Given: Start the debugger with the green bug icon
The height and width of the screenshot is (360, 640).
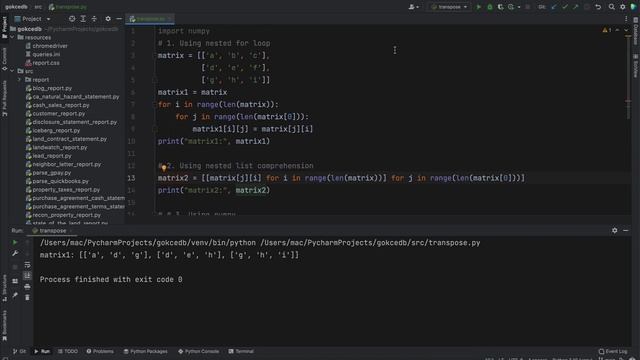Looking at the screenshot, I should [x=489, y=7].
